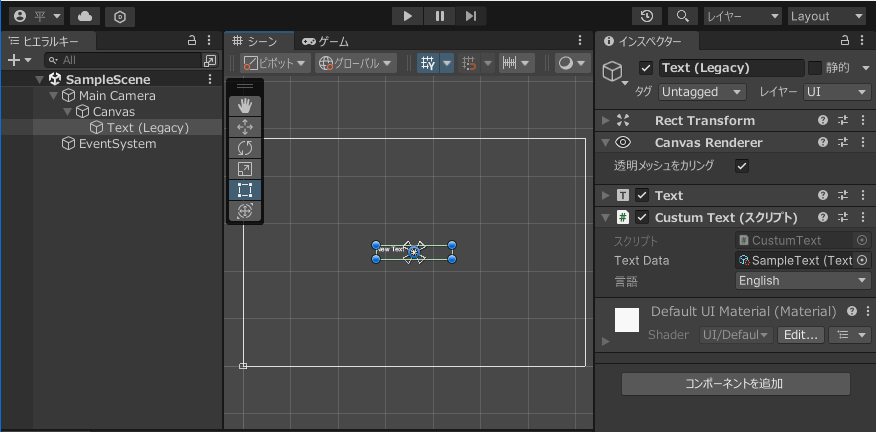Open the Untagged tag dropdown

tap(702, 92)
